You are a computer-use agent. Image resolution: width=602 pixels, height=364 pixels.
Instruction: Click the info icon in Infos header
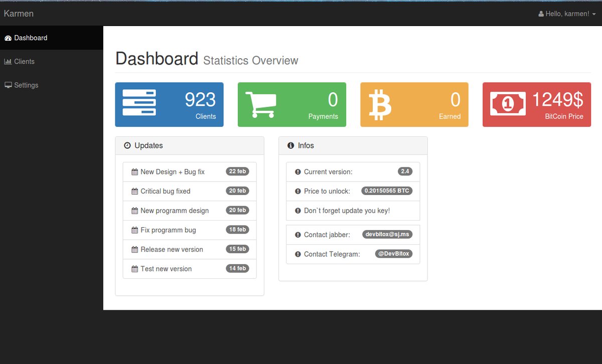(290, 146)
